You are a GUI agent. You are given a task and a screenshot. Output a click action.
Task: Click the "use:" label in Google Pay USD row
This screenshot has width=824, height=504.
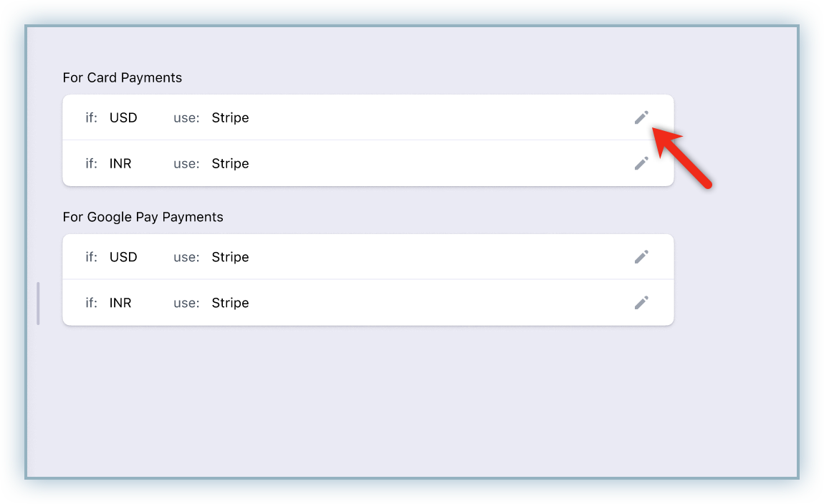pos(186,257)
